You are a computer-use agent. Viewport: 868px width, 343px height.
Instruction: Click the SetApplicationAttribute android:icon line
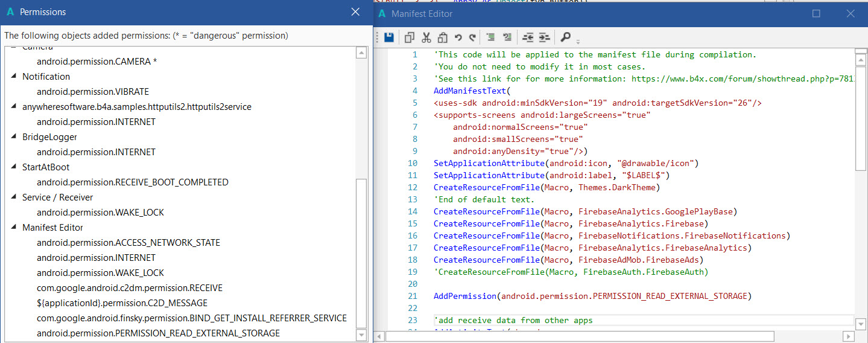point(566,163)
